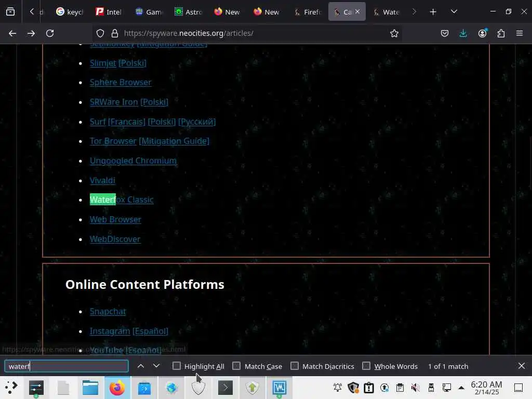The height and width of the screenshot is (399, 532).
Task: Switch to the Wate tab
Action: [x=387, y=12]
